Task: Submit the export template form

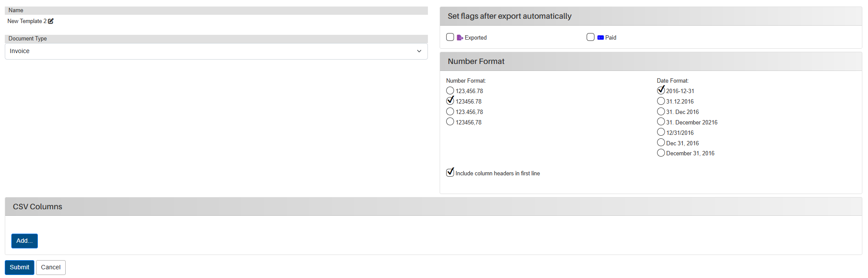Action: pos(20,268)
